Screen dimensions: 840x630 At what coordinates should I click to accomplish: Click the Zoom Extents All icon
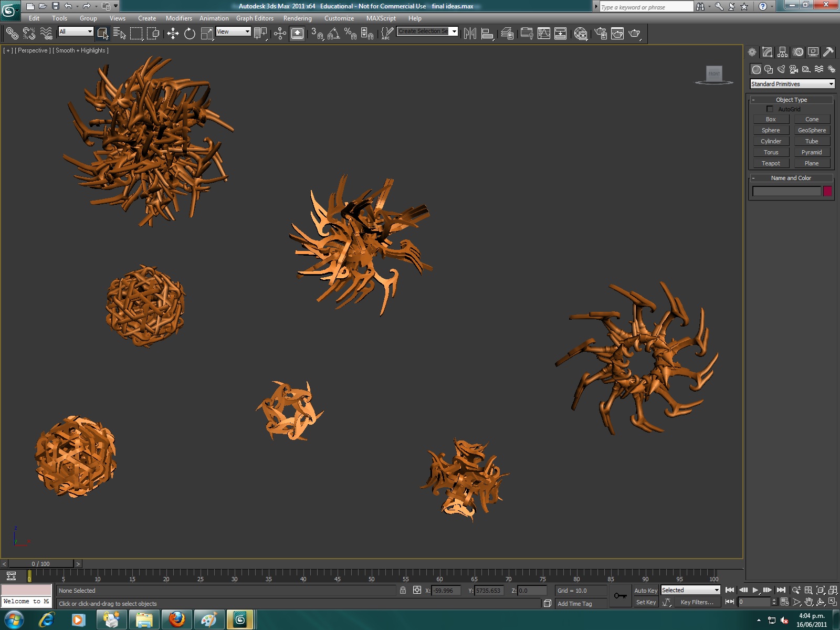pyautogui.click(x=833, y=590)
